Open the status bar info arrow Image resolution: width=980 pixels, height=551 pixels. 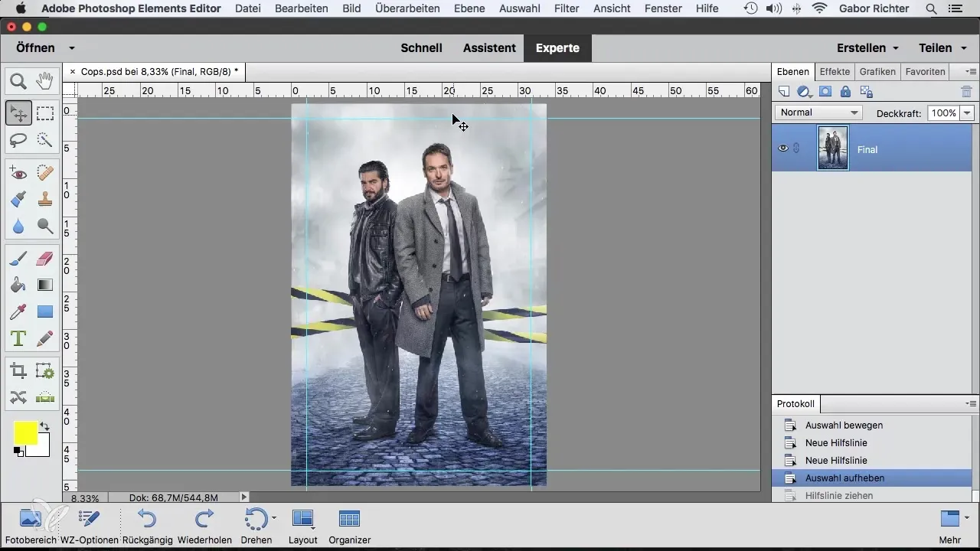pyautogui.click(x=245, y=497)
